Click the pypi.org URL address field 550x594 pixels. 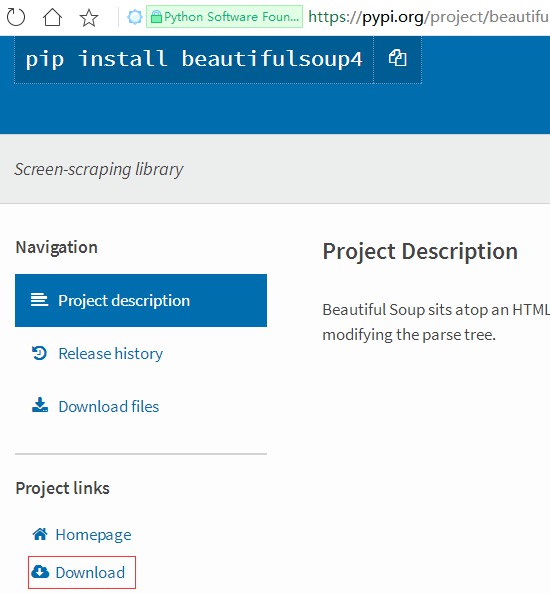429,17
